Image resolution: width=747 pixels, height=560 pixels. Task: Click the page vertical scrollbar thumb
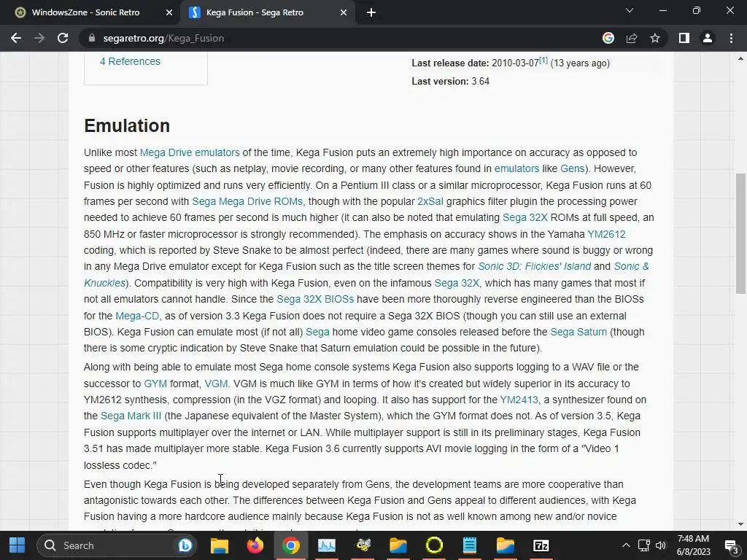[x=740, y=233]
